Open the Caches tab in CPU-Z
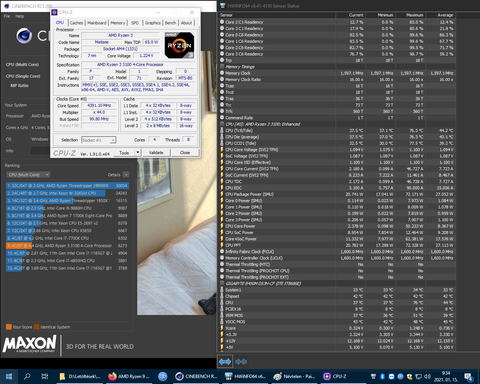Image resolution: width=480 pixels, height=384 pixels. click(x=76, y=23)
